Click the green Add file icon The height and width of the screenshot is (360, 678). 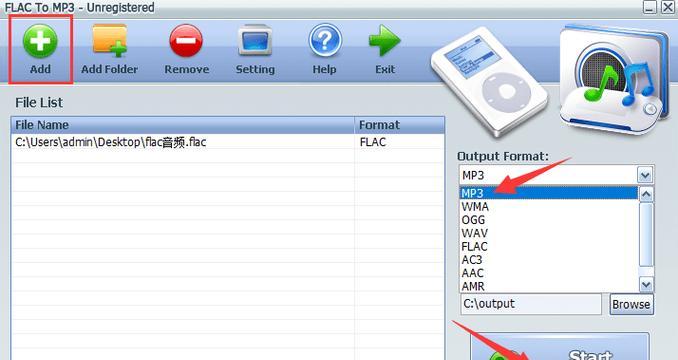click(x=40, y=41)
